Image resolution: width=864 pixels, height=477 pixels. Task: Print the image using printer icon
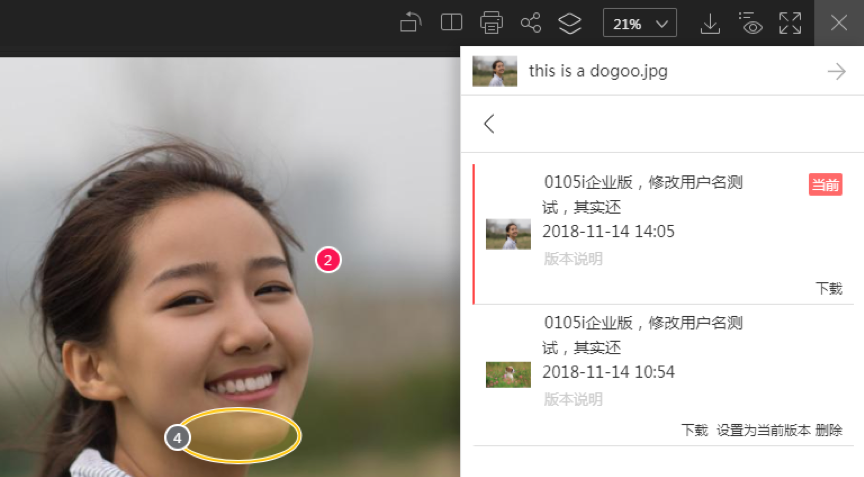coord(491,23)
